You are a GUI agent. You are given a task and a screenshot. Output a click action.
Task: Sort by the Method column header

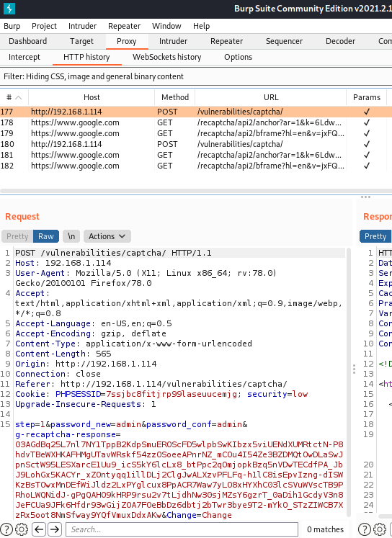tap(175, 97)
